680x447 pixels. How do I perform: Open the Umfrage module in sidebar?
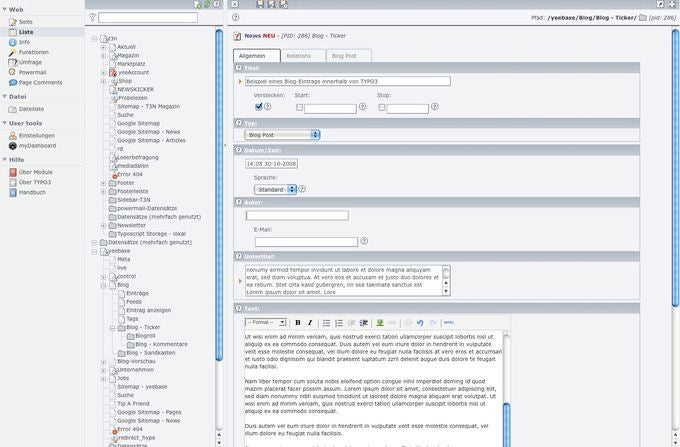(x=31, y=62)
